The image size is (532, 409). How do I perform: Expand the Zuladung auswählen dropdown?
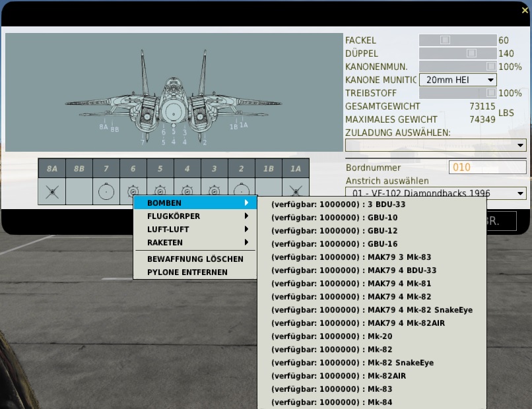coord(436,145)
